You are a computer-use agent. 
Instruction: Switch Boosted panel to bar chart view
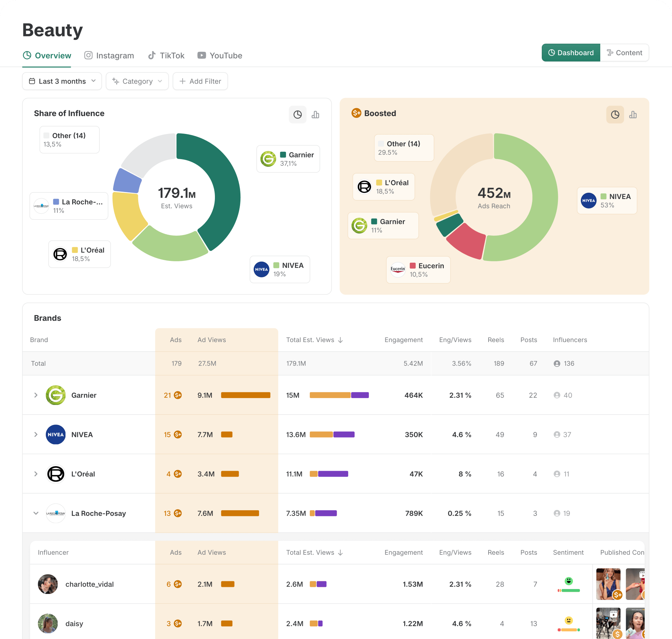(x=633, y=115)
